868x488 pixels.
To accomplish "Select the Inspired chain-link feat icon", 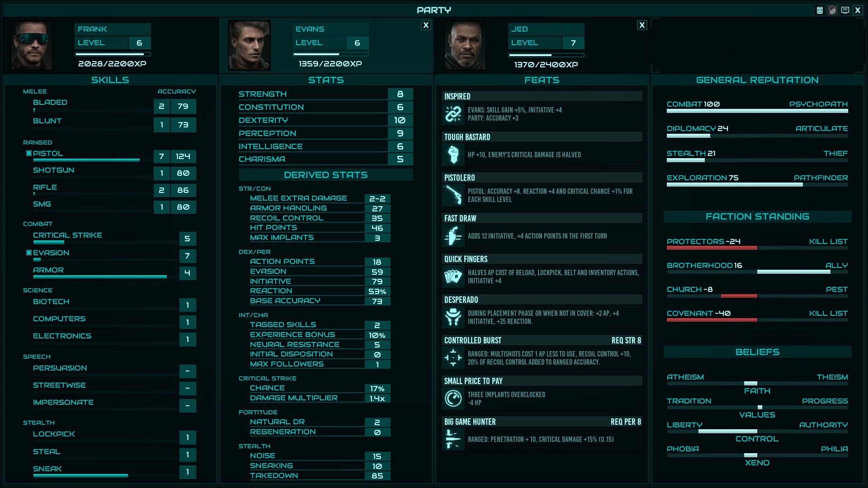I will [x=453, y=114].
